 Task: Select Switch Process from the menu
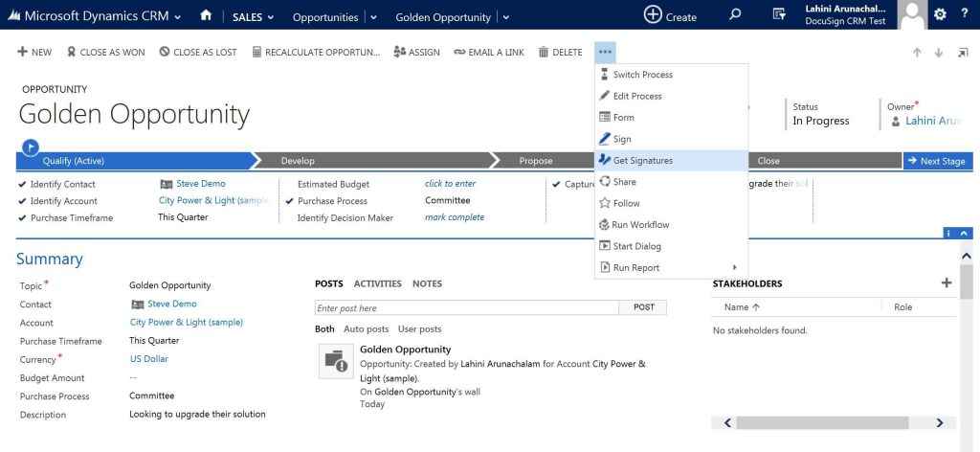pos(671,75)
